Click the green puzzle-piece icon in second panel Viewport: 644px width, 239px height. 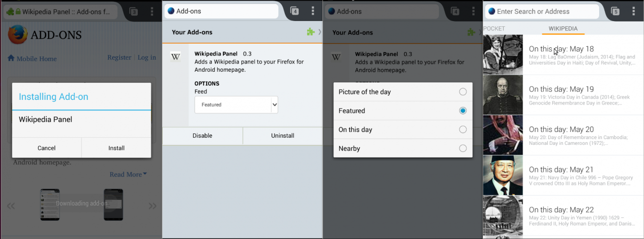pos(311,32)
